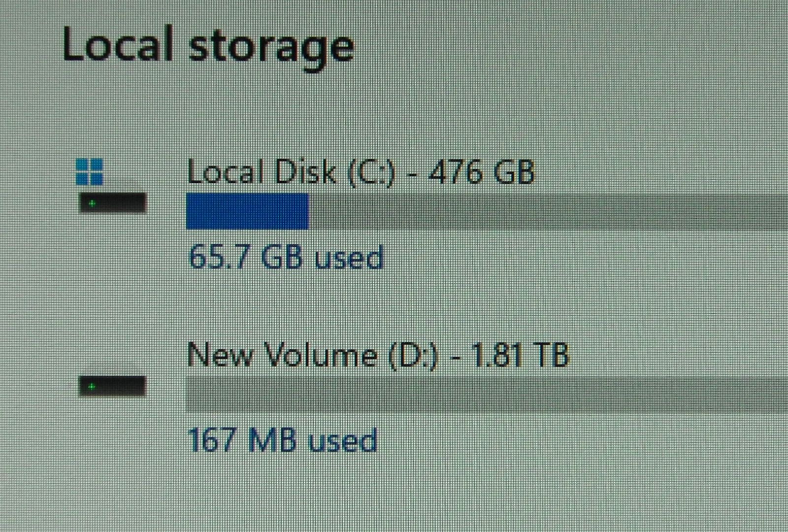The height and width of the screenshot is (532, 788).
Task: Click the green light on the C: drive icon
Action: [x=92, y=203]
